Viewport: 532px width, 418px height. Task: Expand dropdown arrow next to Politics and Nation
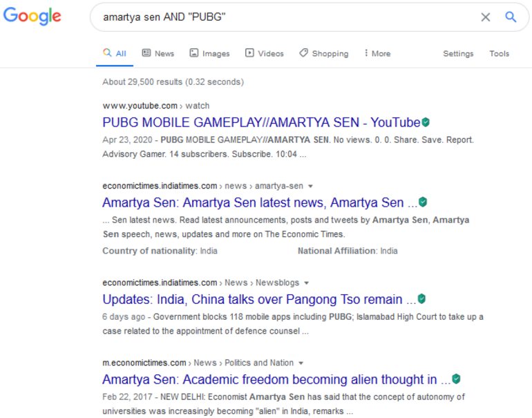pos(301,363)
